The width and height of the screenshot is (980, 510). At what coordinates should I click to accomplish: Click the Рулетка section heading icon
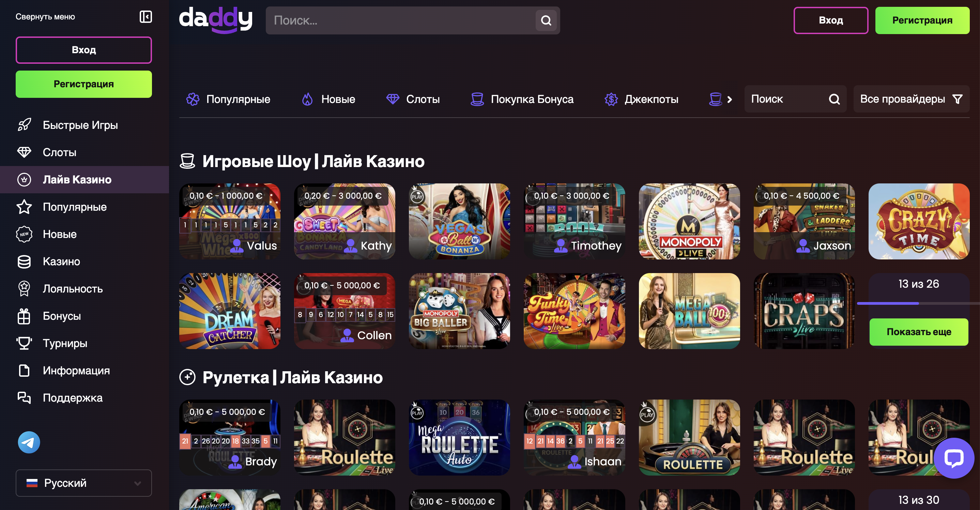point(187,377)
